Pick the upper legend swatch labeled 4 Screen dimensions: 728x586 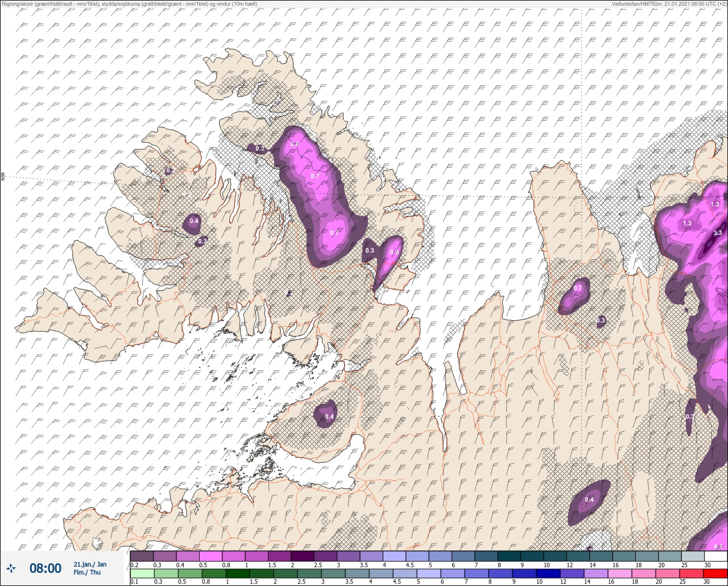coord(394,556)
